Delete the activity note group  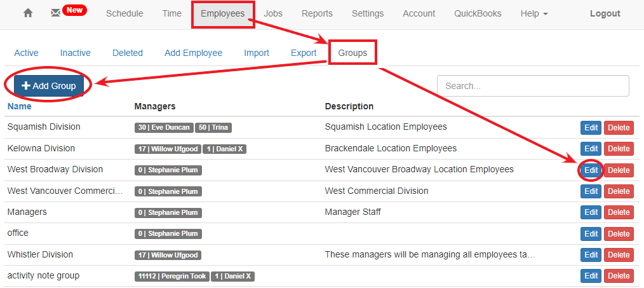click(x=619, y=276)
